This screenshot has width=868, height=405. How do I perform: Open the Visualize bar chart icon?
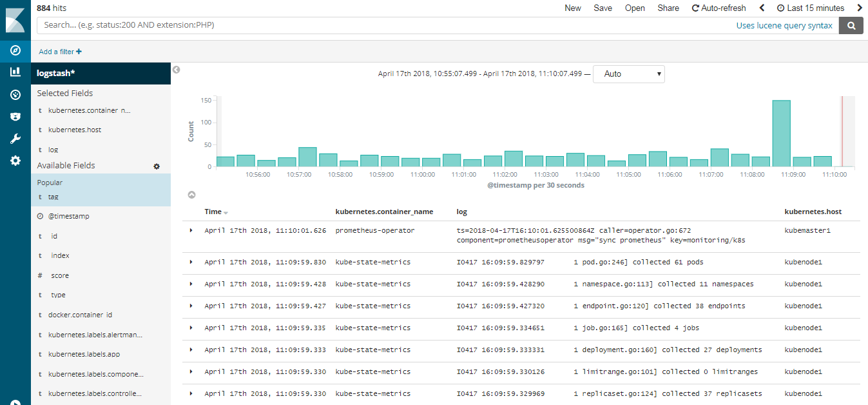point(15,72)
